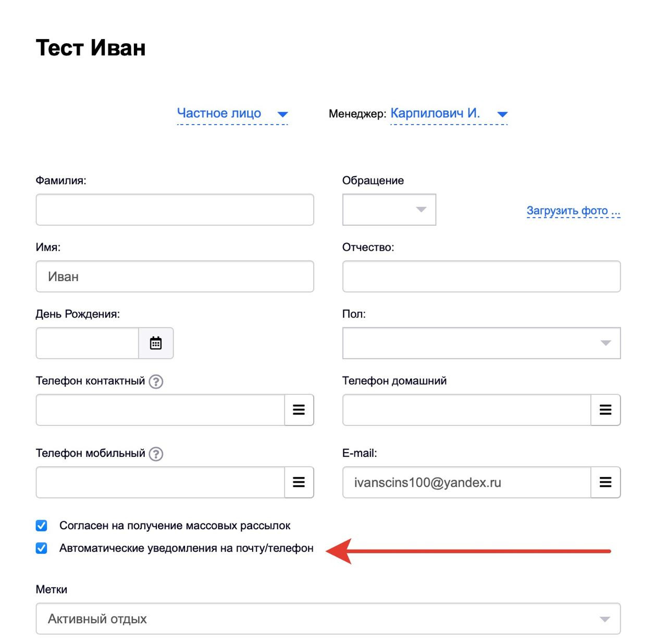
Task: Click the mobile phone list menu icon
Action: coord(299,482)
